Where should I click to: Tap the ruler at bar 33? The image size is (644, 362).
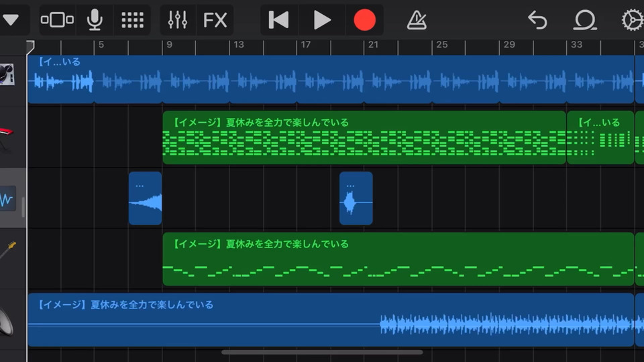(x=577, y=45)
